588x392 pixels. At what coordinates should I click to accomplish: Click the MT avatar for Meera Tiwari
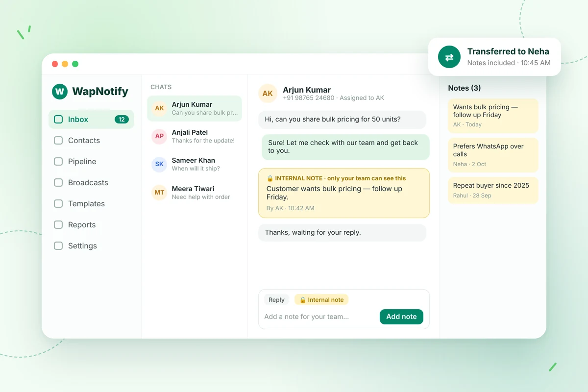159,193
